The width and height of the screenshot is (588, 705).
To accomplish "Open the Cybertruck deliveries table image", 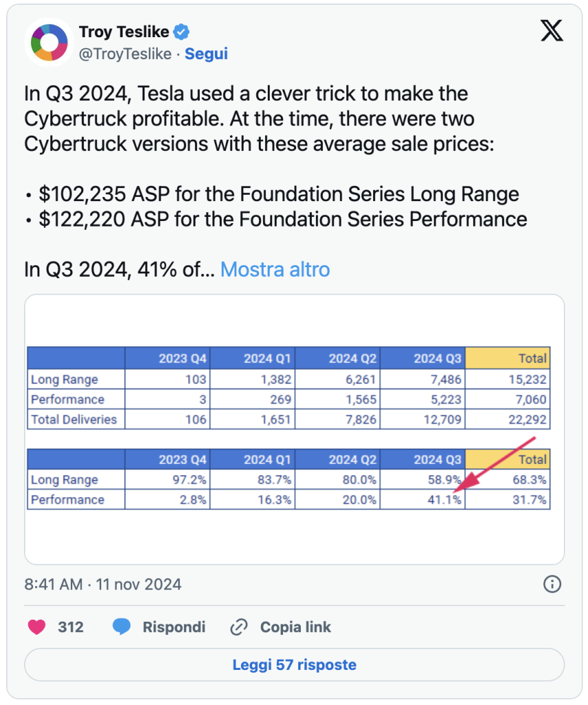I will coord(295,430).
